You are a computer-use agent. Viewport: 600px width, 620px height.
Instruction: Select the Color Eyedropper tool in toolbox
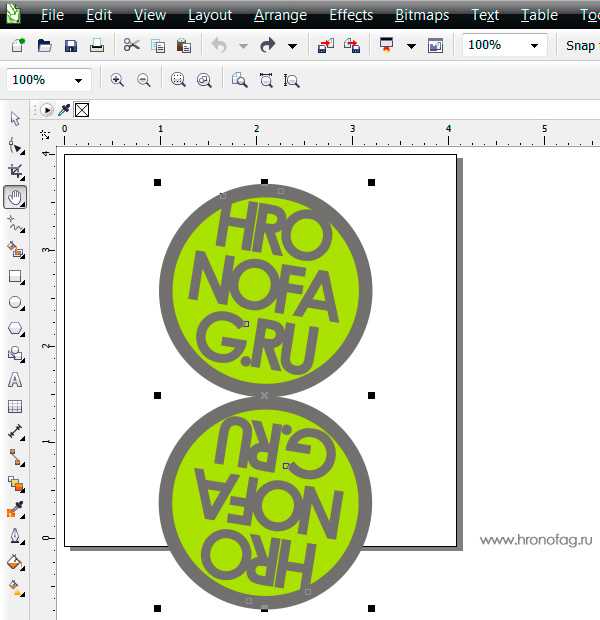point(16,509)
